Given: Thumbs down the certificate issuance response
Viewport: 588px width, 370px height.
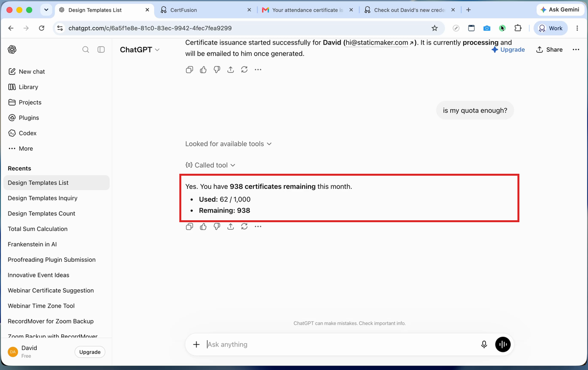Looking at the screenshot, I should pyautogui.click(x=217, y=69).
